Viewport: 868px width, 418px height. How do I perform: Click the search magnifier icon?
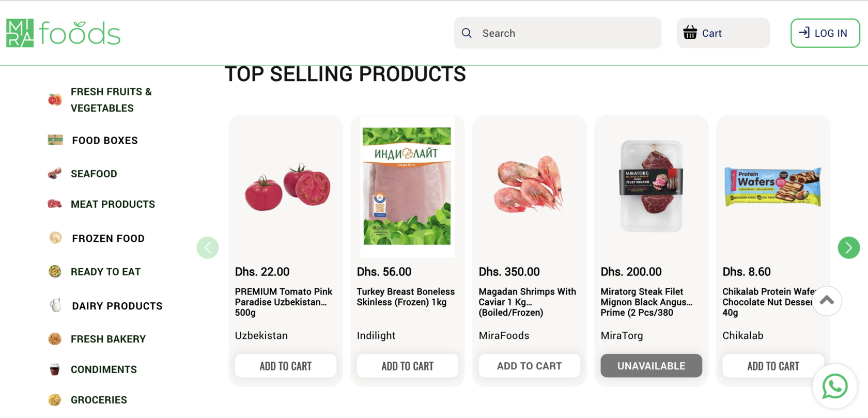467,33
